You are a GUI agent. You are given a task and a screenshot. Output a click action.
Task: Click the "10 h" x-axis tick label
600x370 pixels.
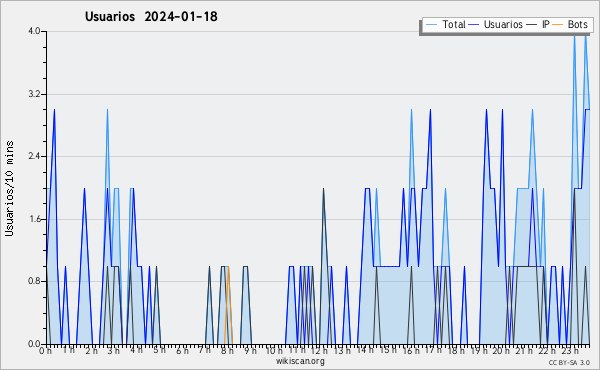(x=274, y=351)
